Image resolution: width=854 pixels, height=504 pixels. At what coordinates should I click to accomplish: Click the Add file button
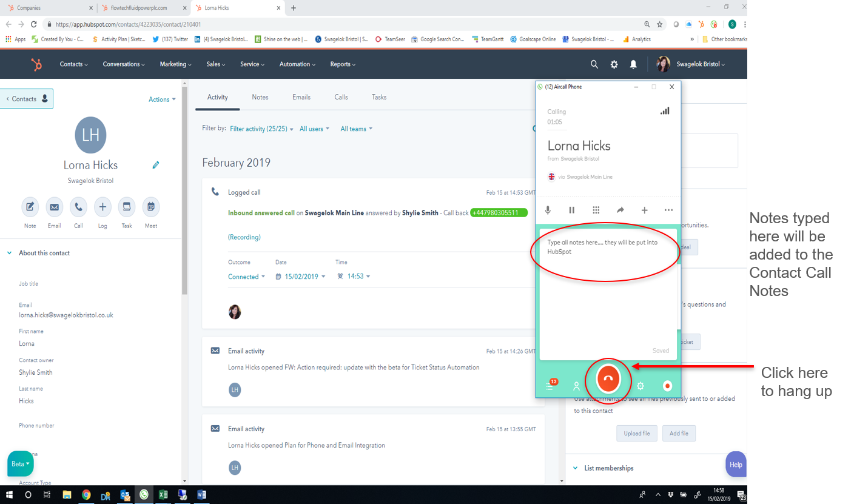click(x=679, y=434)
